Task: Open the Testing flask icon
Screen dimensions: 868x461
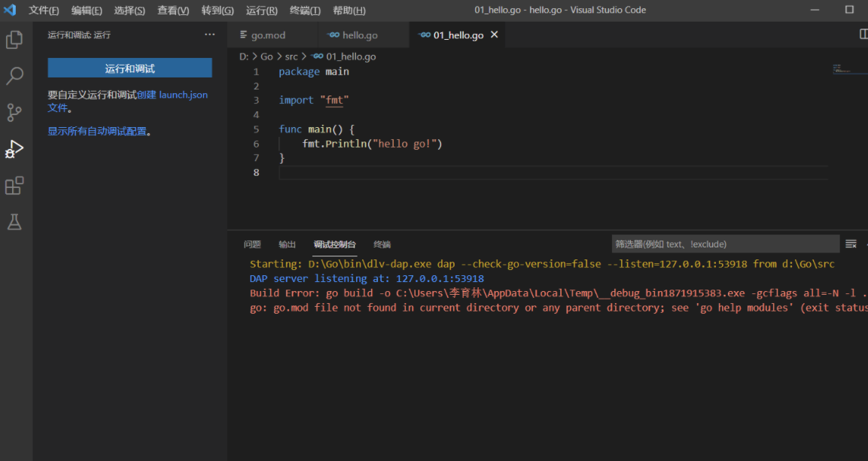Action: coord(14,222)
